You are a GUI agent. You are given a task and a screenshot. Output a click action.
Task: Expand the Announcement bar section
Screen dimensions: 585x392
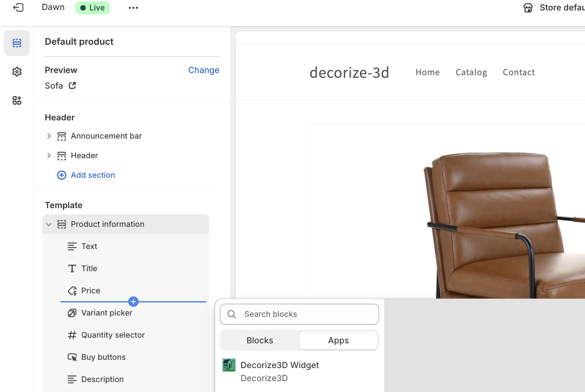coord(49,136)
